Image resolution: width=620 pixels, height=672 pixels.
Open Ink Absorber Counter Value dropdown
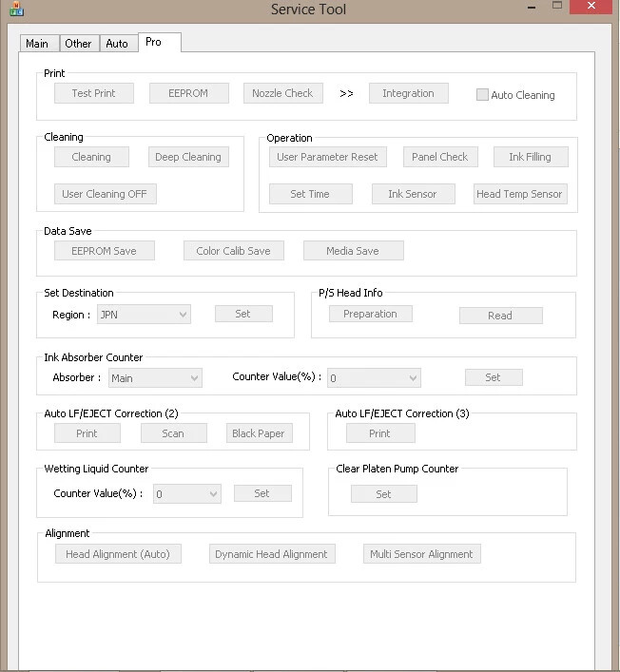coord(374,378)
